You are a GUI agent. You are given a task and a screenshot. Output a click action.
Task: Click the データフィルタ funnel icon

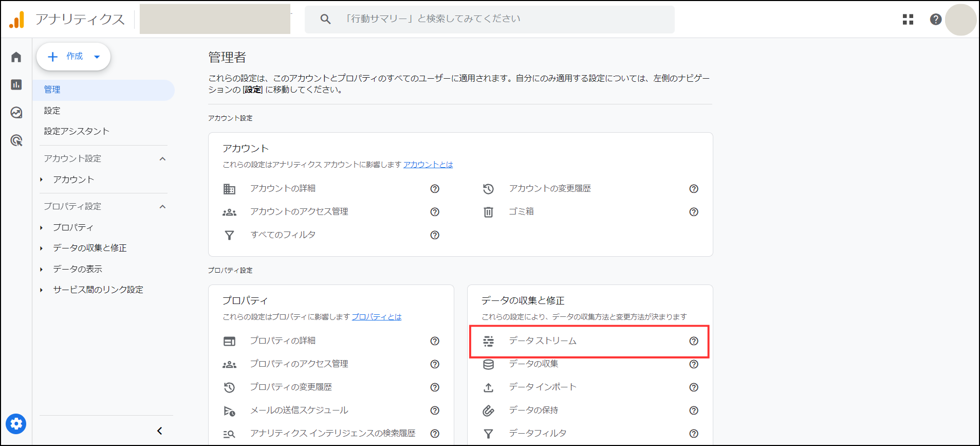point(488,434)
